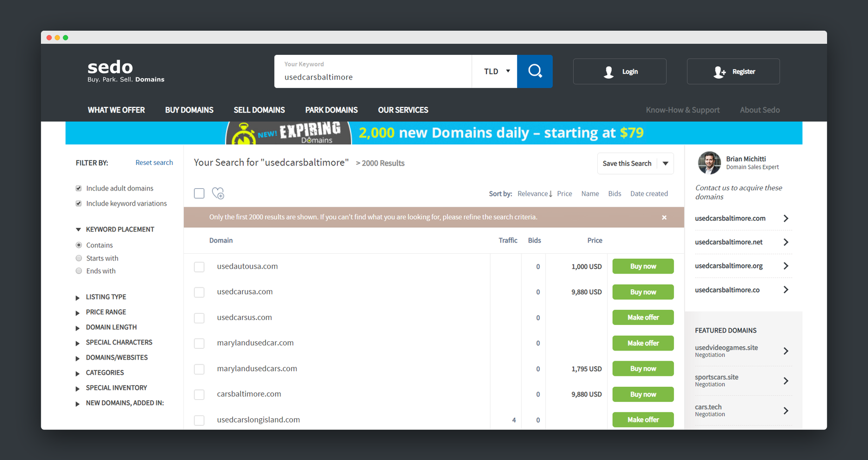Check the select-all results checkbox

(x=199, y=193)
